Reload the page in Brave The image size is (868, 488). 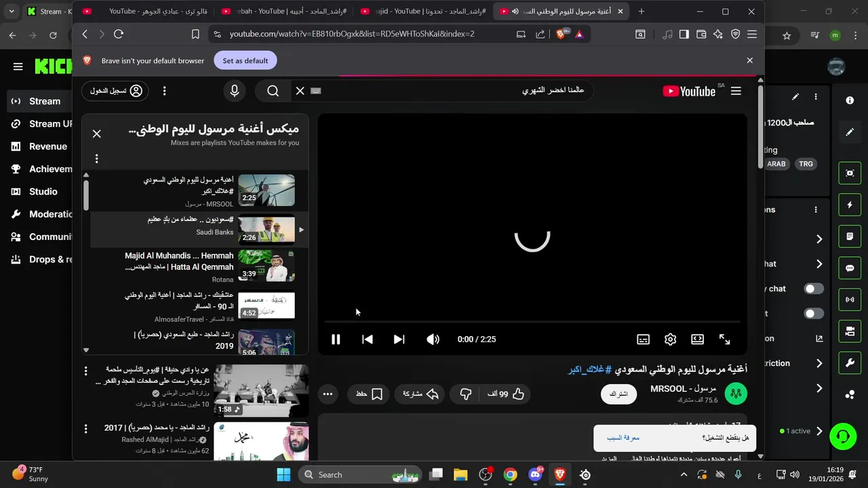[x=119, y=34]
